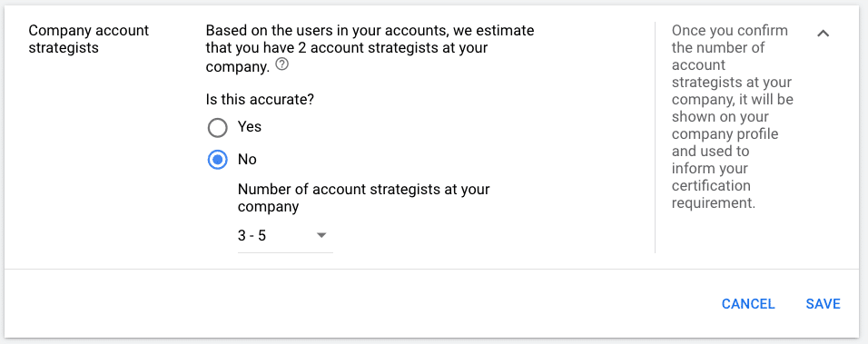The width and height of the screenshot is (868, 344).
Task: Save the account strategists setting
Action: tap(823, 304)
